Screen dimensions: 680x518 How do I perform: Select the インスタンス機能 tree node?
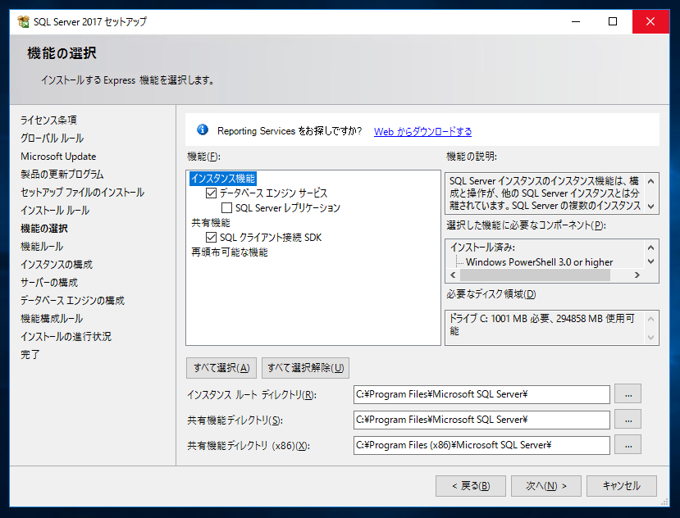pyautogui.click(x=223, y=178)
